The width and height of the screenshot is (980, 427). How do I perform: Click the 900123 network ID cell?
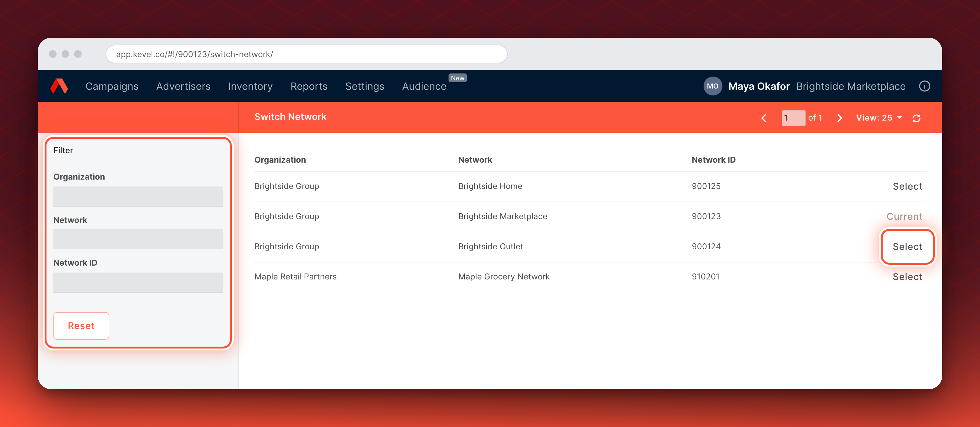[706, 216]
